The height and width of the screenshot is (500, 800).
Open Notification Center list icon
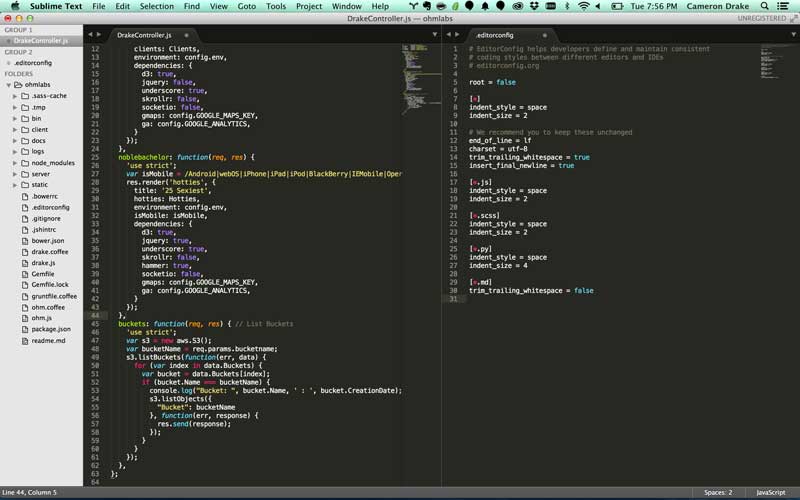click(x=782, y=6)
